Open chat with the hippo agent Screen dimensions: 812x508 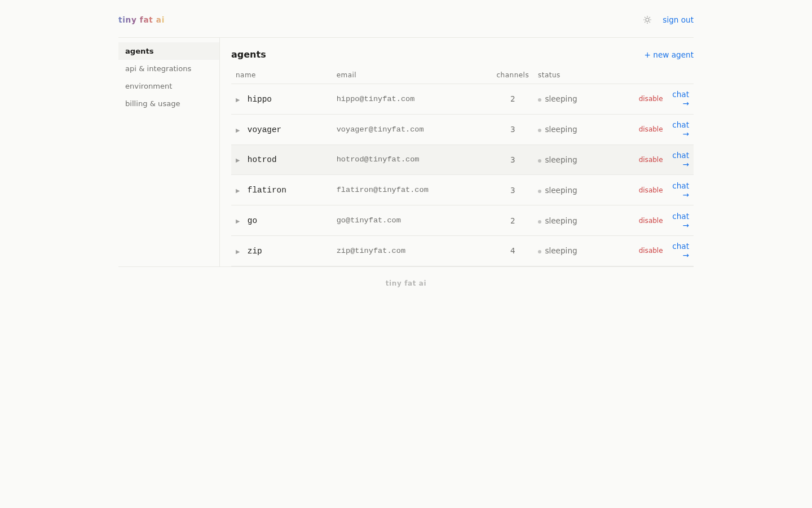(681, 98)
